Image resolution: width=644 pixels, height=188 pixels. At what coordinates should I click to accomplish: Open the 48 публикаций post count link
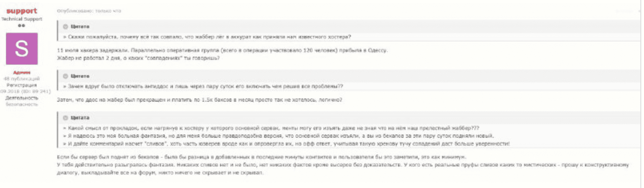click(x=21, y=78)
